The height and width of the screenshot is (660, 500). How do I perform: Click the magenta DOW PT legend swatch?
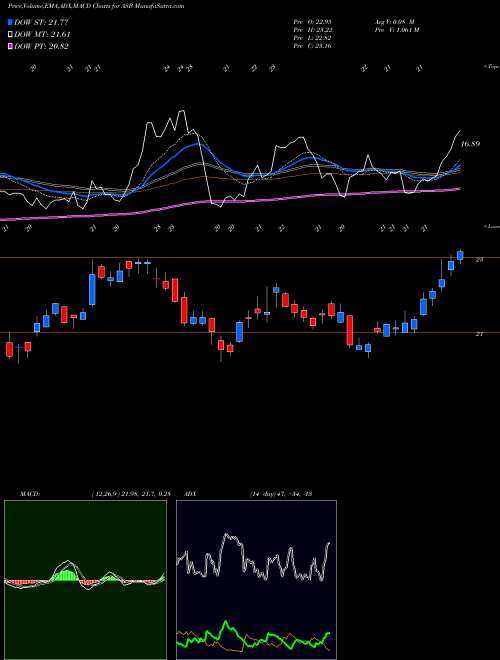point(10,46)
